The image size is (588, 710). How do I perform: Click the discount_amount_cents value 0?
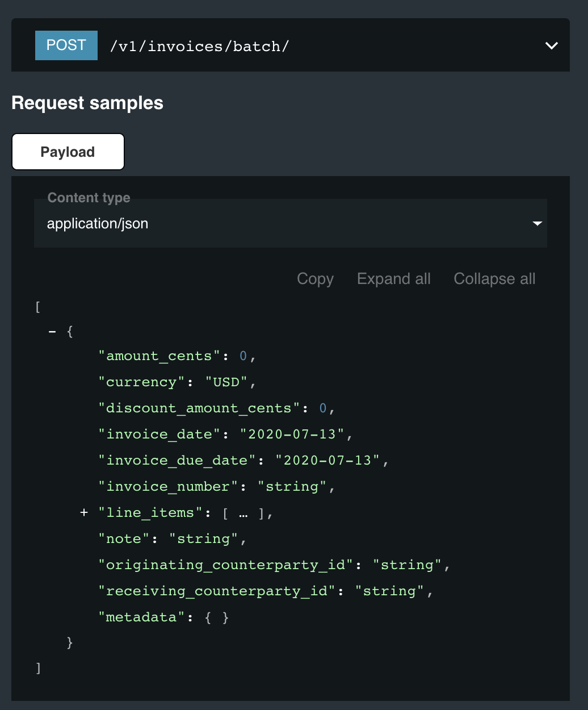click(x=323, y=408)
